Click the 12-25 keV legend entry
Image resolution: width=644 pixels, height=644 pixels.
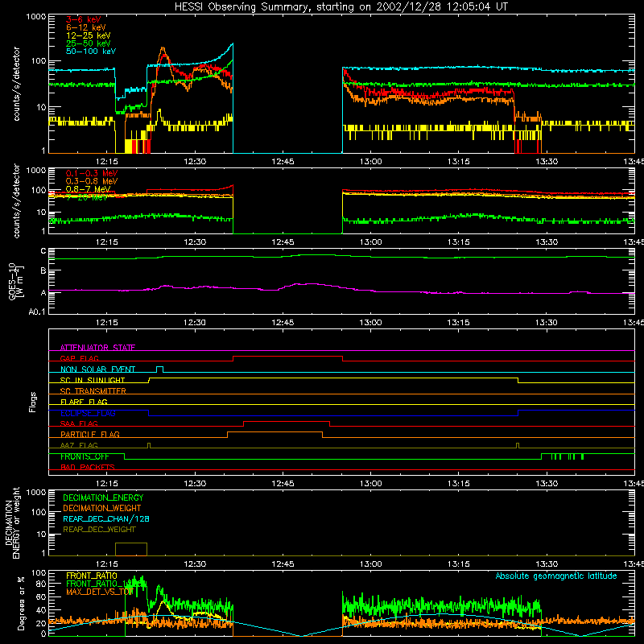point(89,35)
